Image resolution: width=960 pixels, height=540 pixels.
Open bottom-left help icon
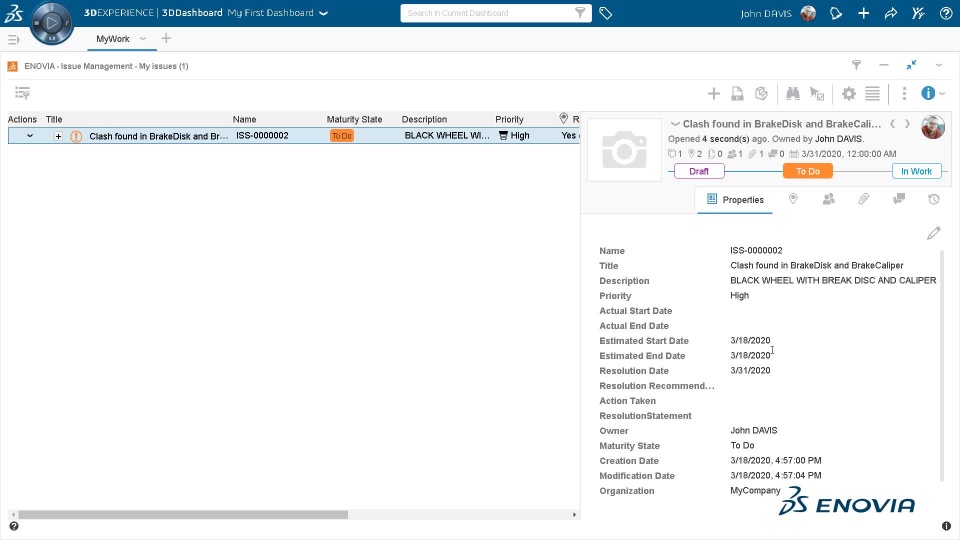click(13, 526)
